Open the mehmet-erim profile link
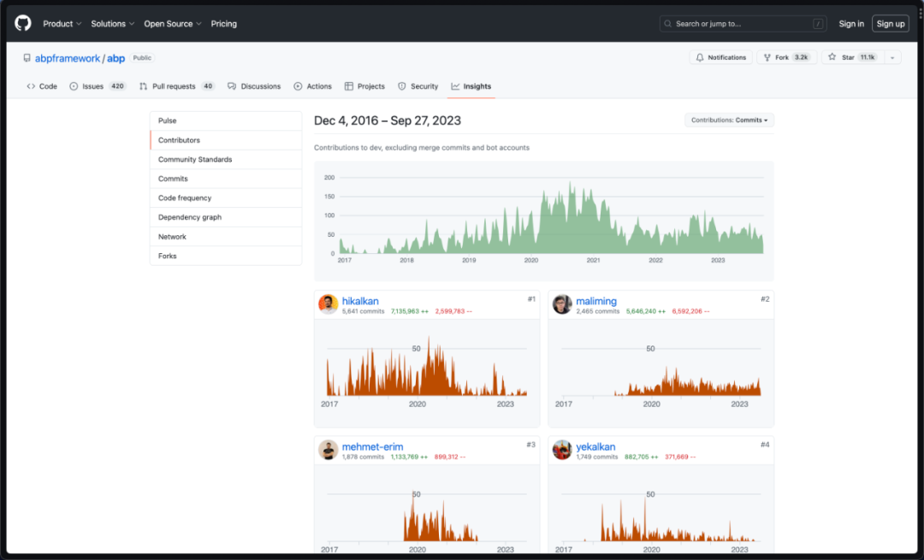This screenshot has height=560, width=924. tap(372, 446)
